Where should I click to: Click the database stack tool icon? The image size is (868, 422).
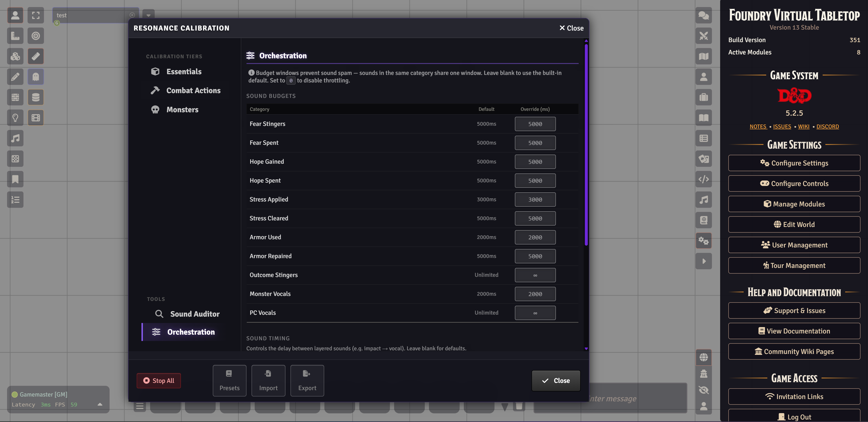click(x=36, y=98)
